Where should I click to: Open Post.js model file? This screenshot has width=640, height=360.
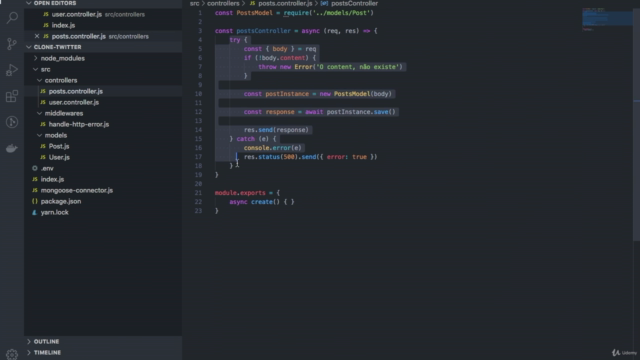[103, 146]
